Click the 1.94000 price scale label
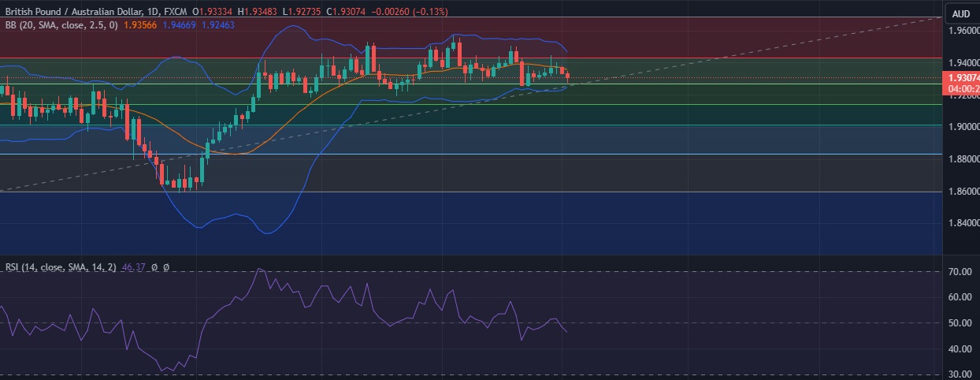Image resolution: width=980 pixels, height=380 pixels. pyautogui.click(x=963, y=62)
